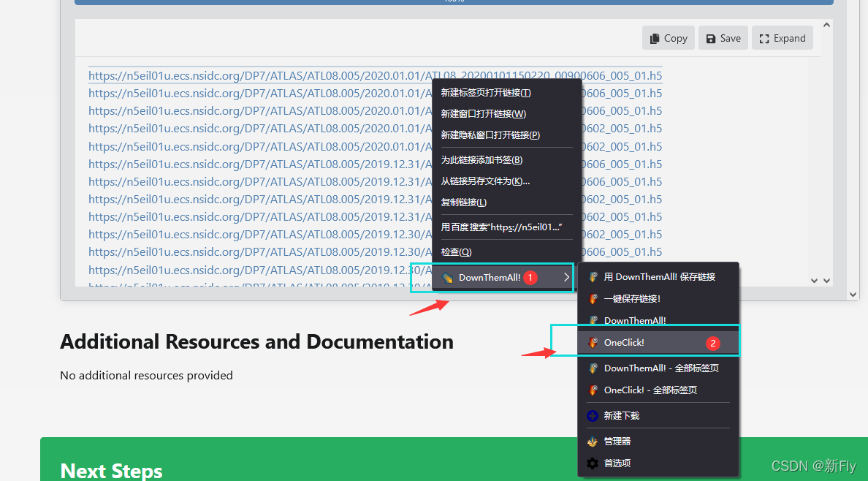Open the 2019.12.30 link ending 0606_005_01.h5
Screen dimensions: 868x481
pyautogui.click(x=376, y=251)
